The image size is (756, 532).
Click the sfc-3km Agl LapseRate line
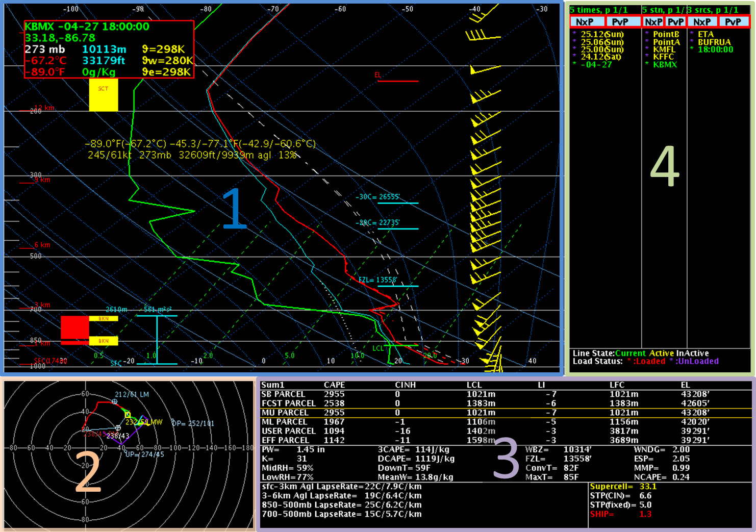[x=342, y=486]
